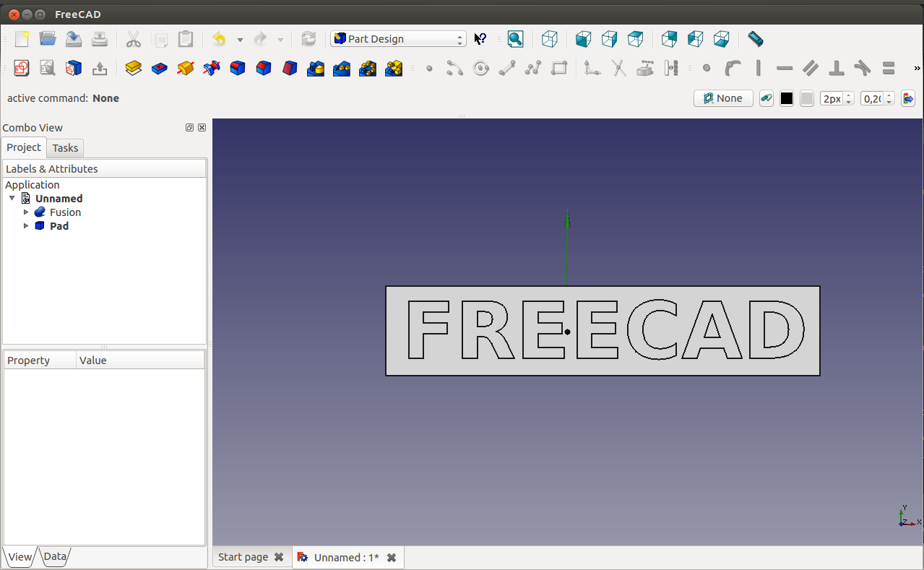Screen dimensions: 924x570
Task: Click the None working plane button
Action: pos(723,98)
